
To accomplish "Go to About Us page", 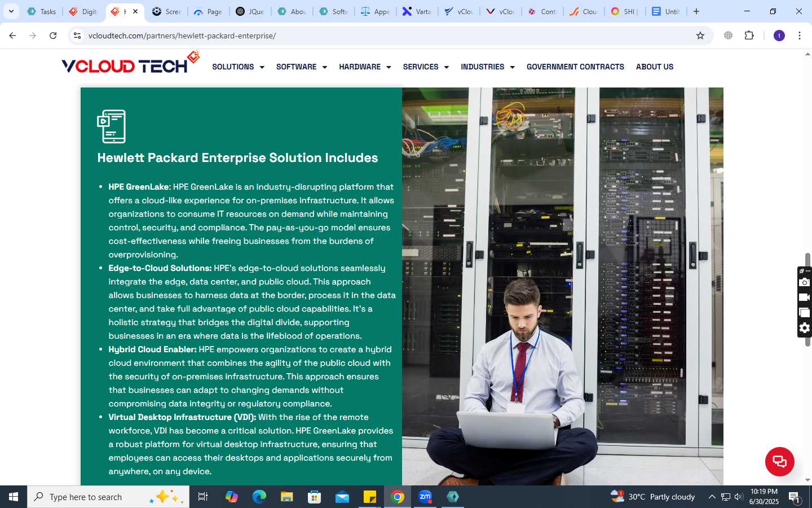I will pos(655,67).
